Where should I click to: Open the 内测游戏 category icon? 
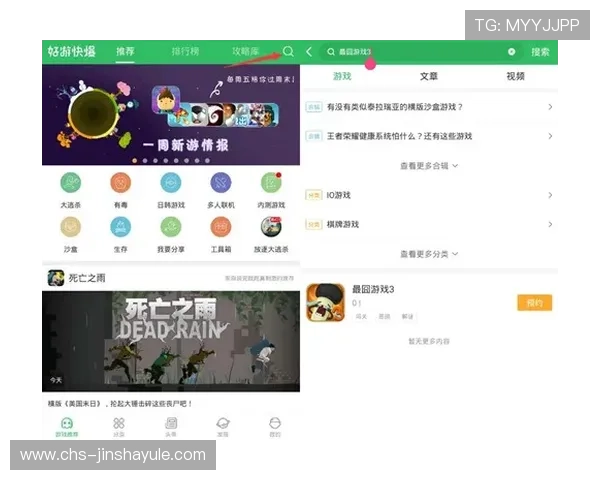271,183
